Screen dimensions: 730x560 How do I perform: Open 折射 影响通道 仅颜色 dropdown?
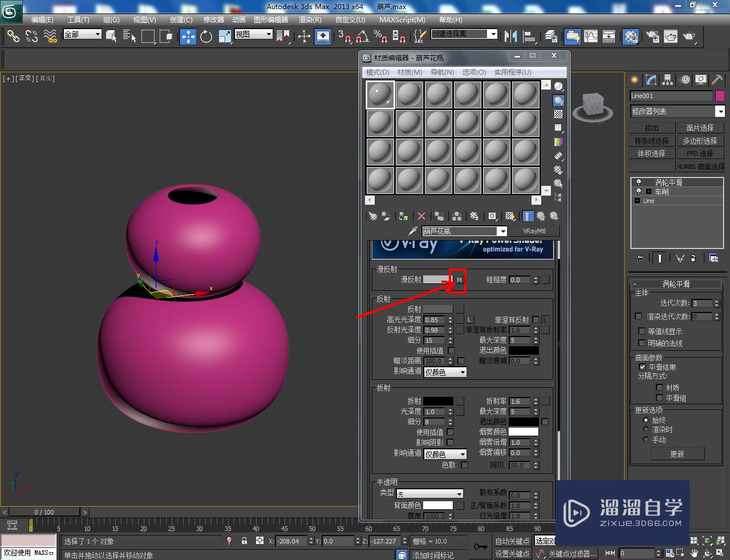coord(445,455)
